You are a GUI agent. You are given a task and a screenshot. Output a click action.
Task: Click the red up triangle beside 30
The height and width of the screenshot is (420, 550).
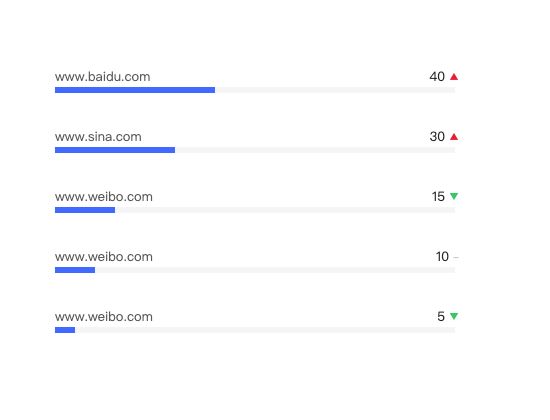[x=454, y=136]
